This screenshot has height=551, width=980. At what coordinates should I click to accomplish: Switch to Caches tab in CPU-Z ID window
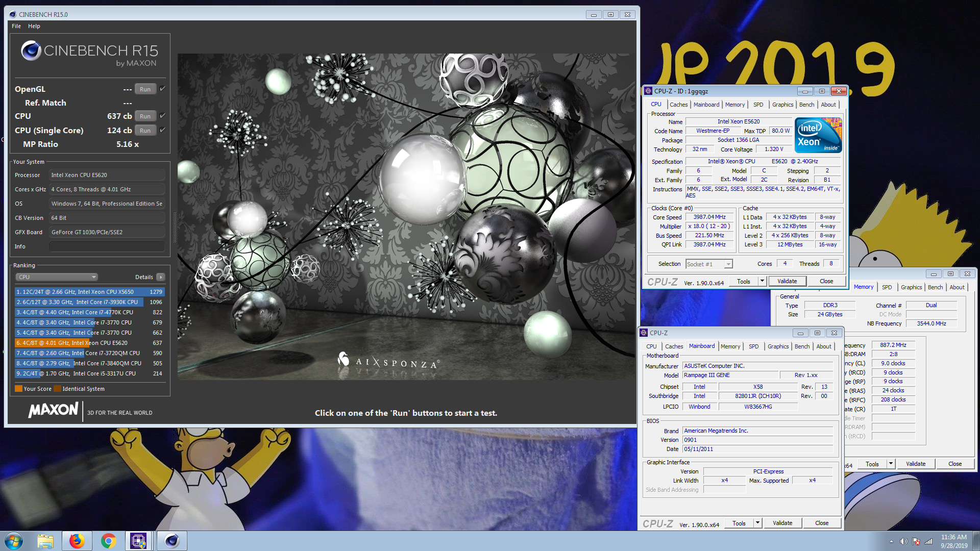[x=678, y=105]
